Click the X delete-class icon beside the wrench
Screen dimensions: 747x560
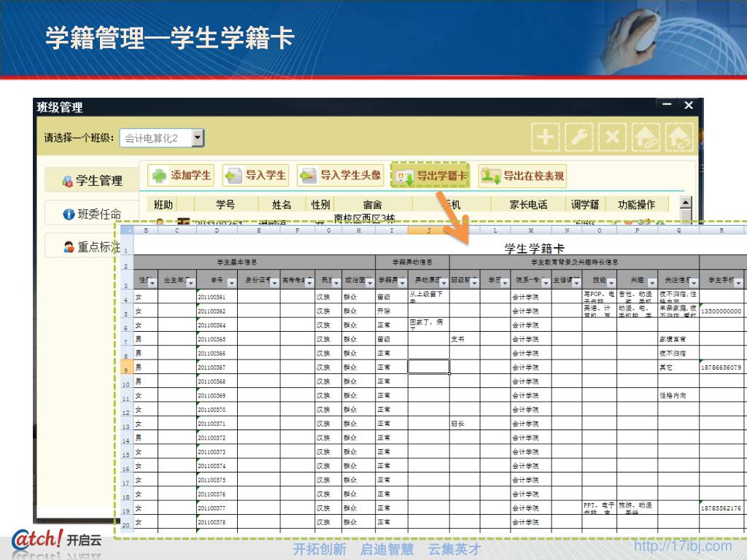tap(612, 137)
